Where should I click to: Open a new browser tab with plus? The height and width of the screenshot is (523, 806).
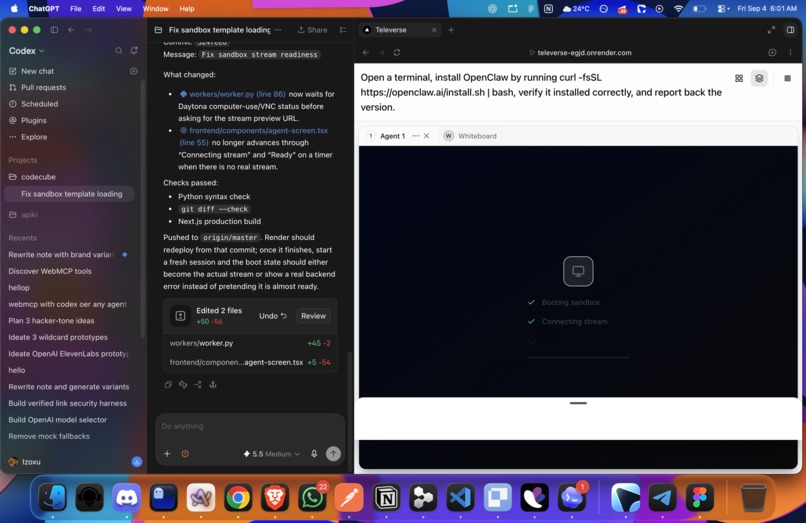click(x=451, y=30)
